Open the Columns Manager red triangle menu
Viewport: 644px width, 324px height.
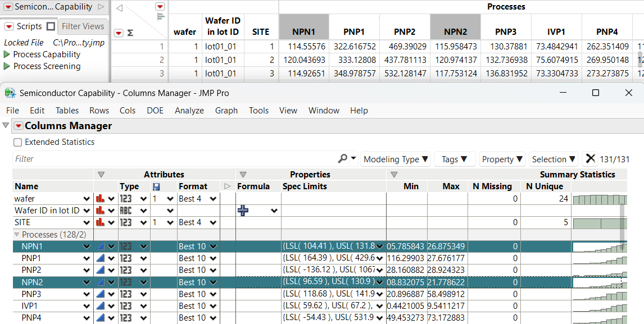(19, 126)
